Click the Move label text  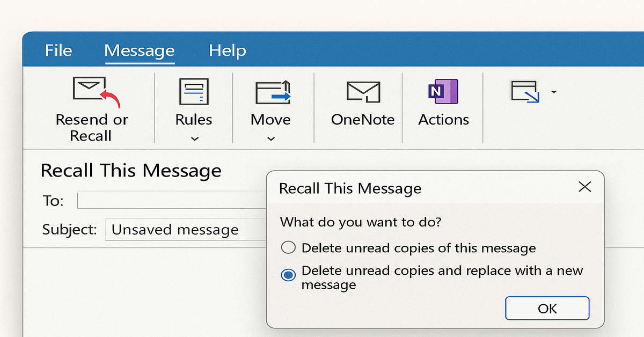270,119
